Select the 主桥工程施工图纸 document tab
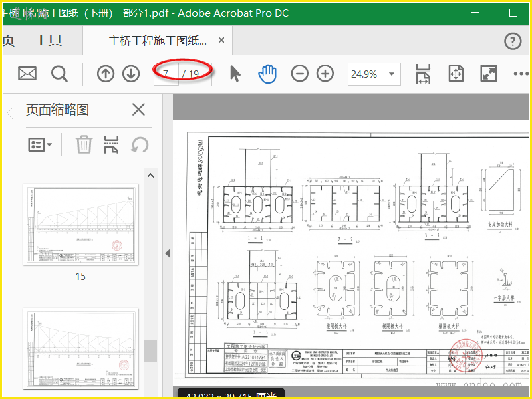This screenshot has height=399, width=532. pos(158,41)
